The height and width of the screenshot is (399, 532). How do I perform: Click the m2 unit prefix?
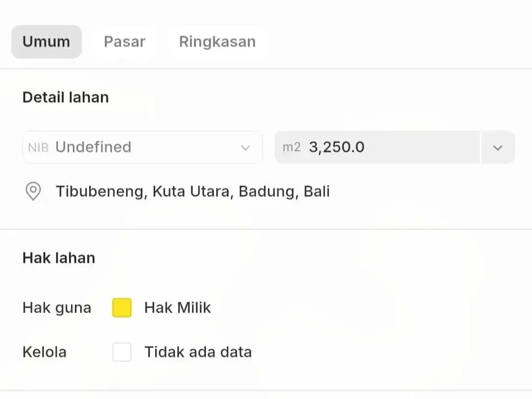[292, 147]
